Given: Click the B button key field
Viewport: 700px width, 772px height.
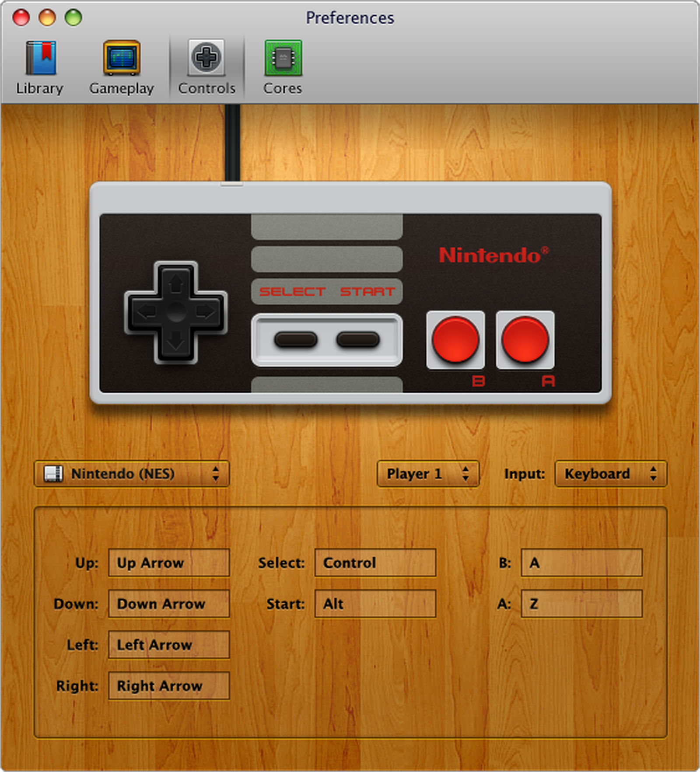Looking at the screenshot, I should pos(582,562).
